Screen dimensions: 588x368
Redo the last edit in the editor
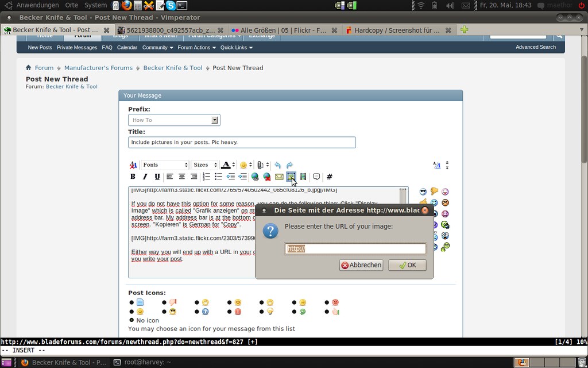[x=289, y=165]
